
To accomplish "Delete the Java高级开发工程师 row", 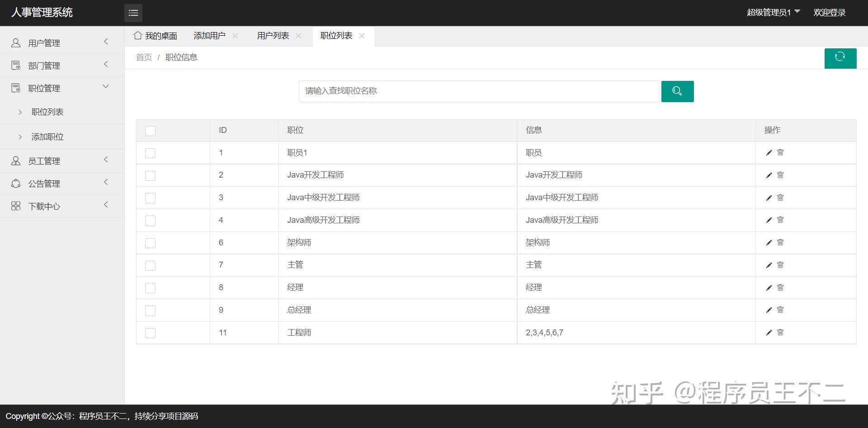I will [x=780, y=220].
